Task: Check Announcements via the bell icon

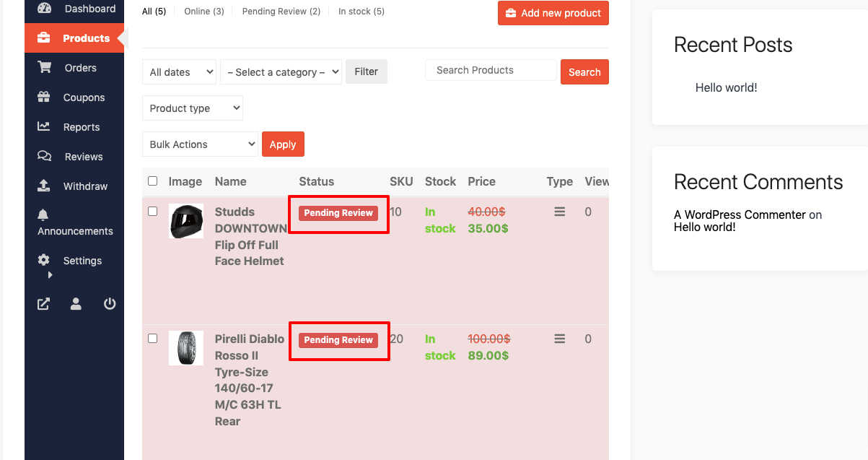Action: pyautogui.click(x=43, y=213)
